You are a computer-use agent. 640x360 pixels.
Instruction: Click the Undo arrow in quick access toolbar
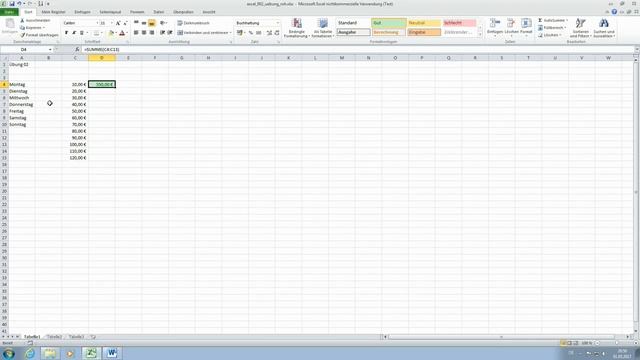coord(19,4)
